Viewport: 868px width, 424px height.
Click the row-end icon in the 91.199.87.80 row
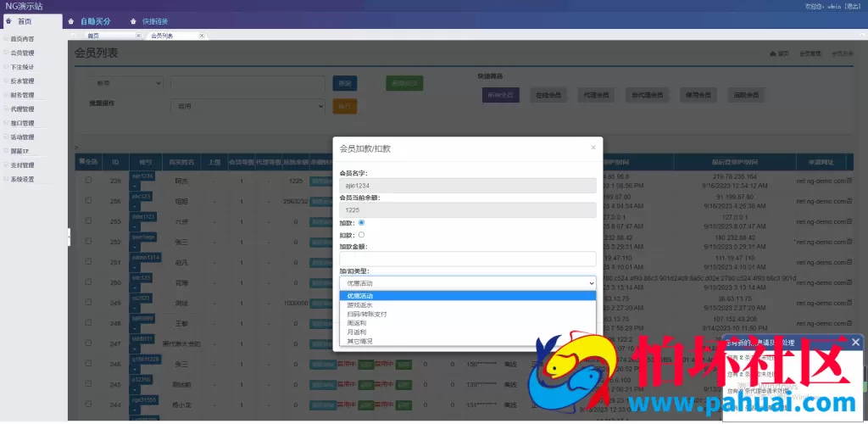coord(849,201)
